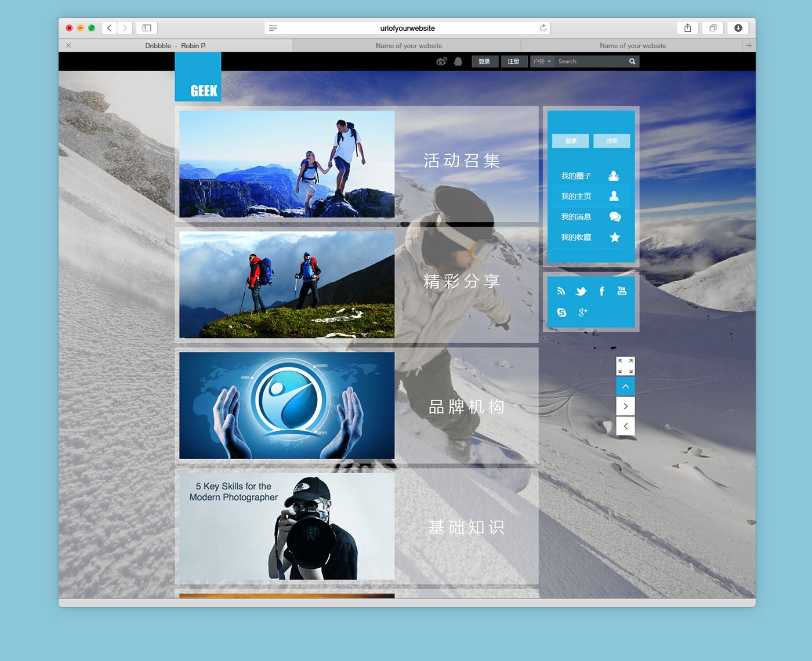The width and height of the screenshot is (812, 661).
Task: Click the left chevron navigation button
Action: pyautogui.click(x=625, y=426)
